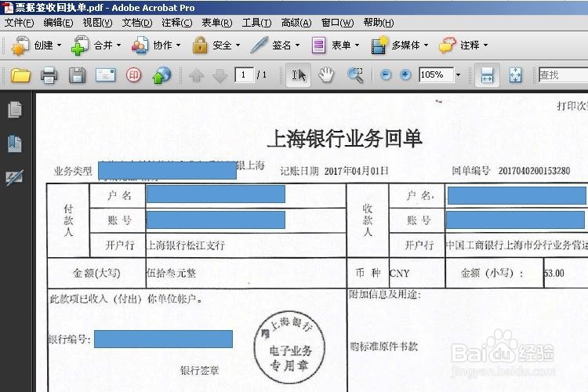Click the 查找 search field

pyautogui.click(x=563, y=75)
